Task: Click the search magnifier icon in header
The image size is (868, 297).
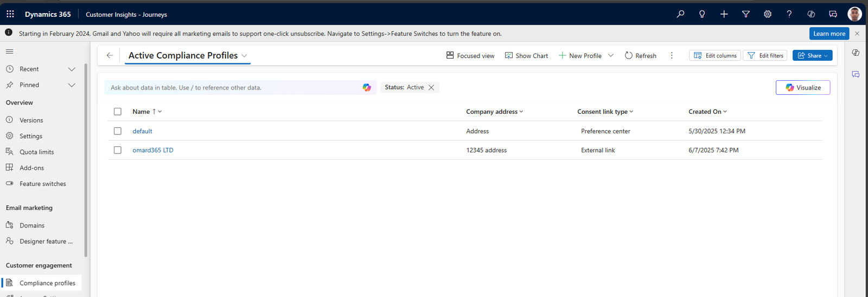Action: [680, 14]
